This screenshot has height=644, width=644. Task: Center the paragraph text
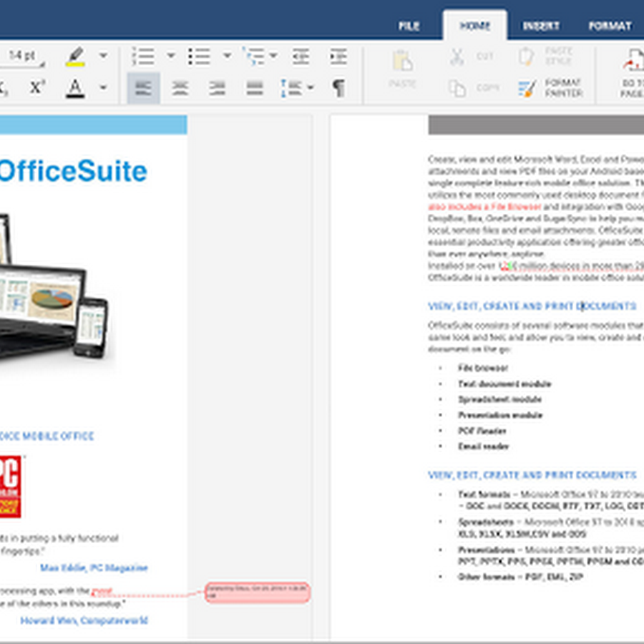tap(180, 88)
